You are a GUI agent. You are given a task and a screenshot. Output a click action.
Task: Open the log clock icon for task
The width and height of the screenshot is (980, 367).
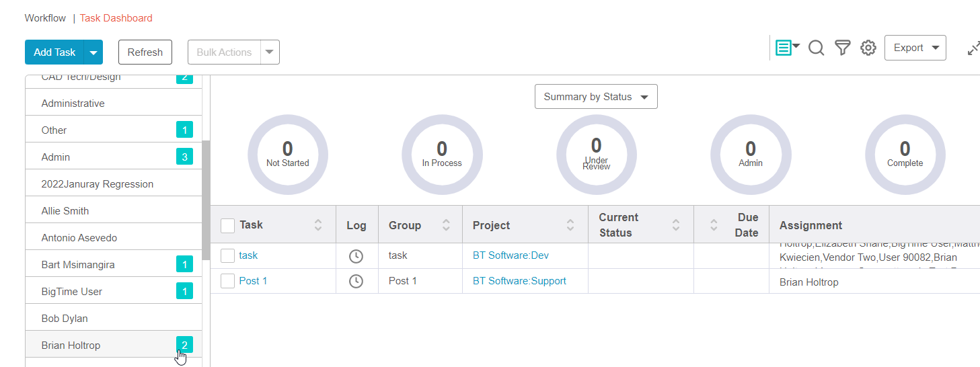pos(356,256)
